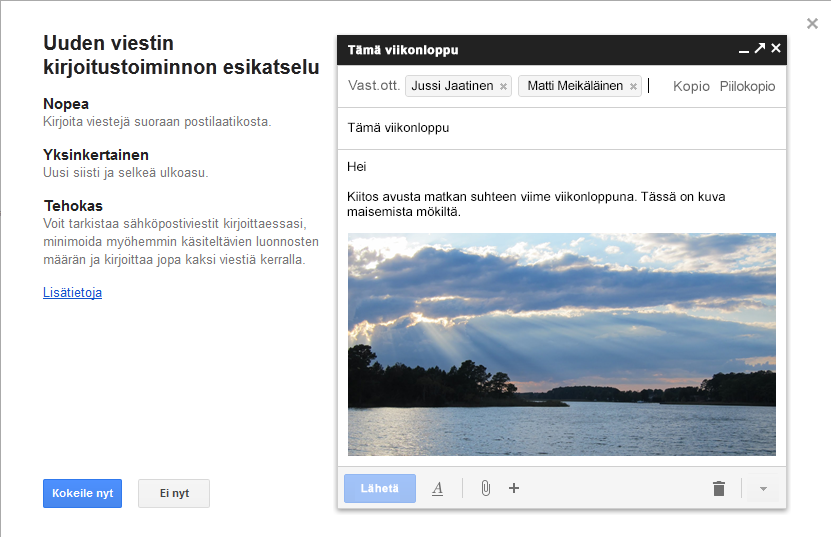Click the trash discard draft icon
831x537 pixels.
pos(718,488)
